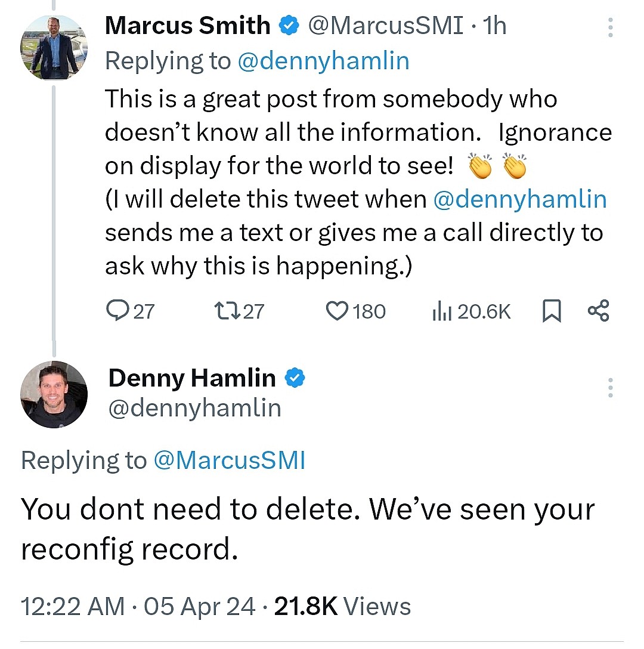Click the @MarcusSMI link after 'Replying to'
The width and height of the screenshot is (644, 649).
(230, 461)
